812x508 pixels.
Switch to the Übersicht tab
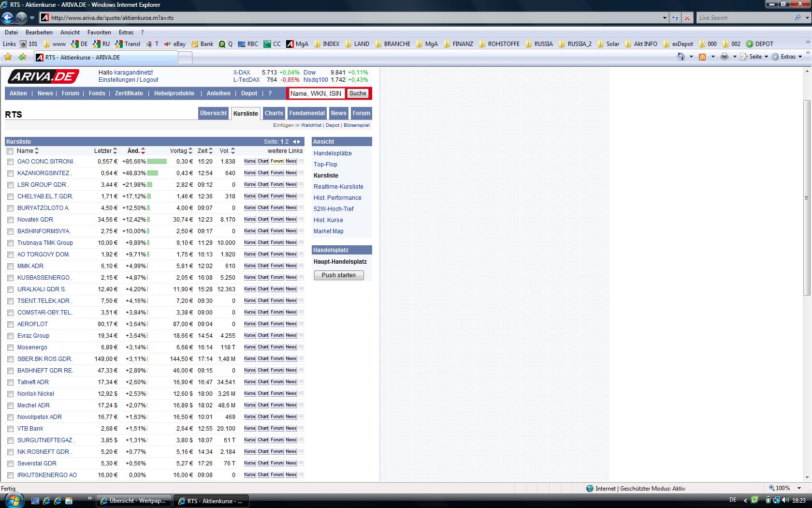pyautogui.click(x=213, y=113)
